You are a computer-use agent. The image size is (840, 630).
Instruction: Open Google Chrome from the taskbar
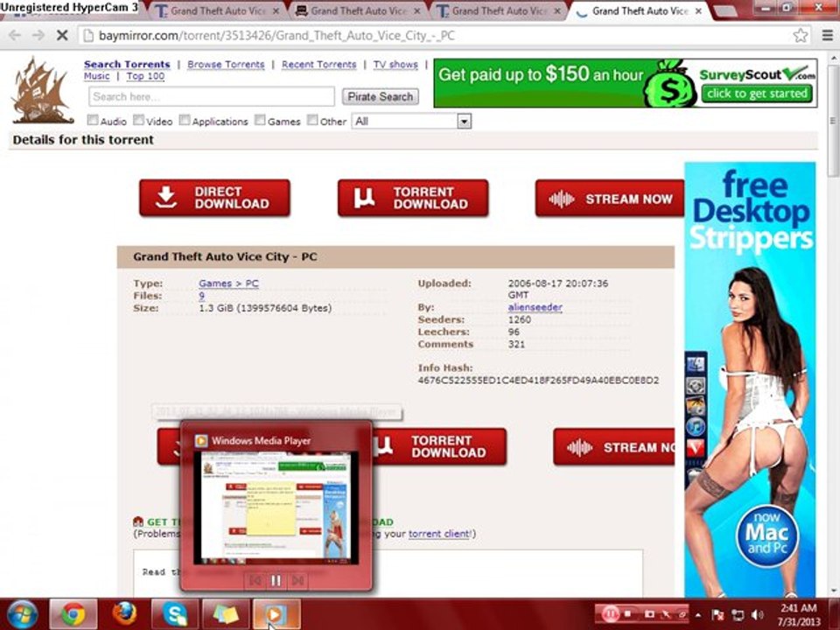[x=73, y=614]
